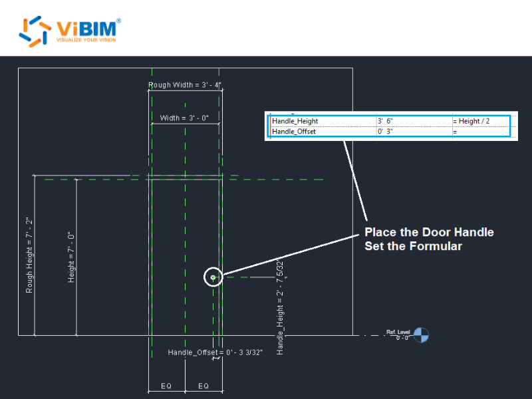The height and width of the screenshot is (399, 532).
Task: Select the Rough Width = 3' - 4" dimension
Action: tap(185, 85)
